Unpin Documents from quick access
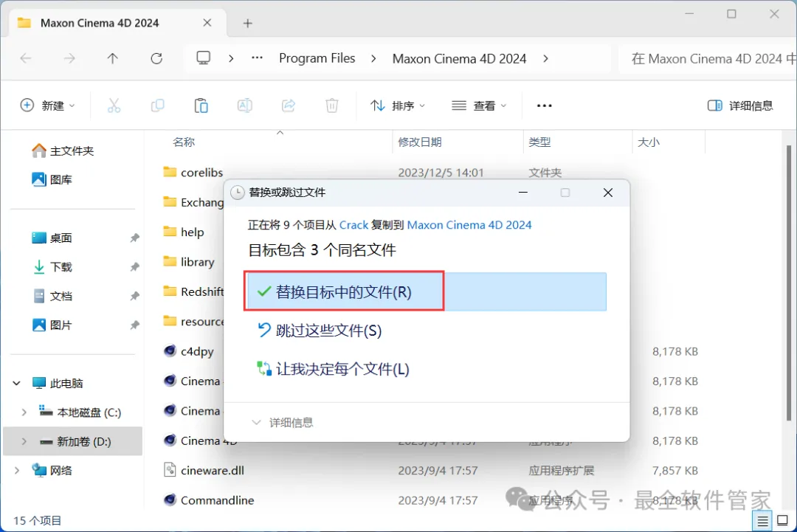Image resolution: width=797 pixels, height=532 pixels. click(x=134, y=296)
